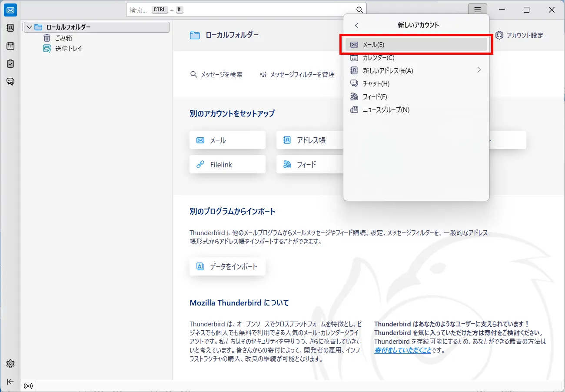Click the online status icon in status bar
The image size is (565, 392).
pos(28,385)
